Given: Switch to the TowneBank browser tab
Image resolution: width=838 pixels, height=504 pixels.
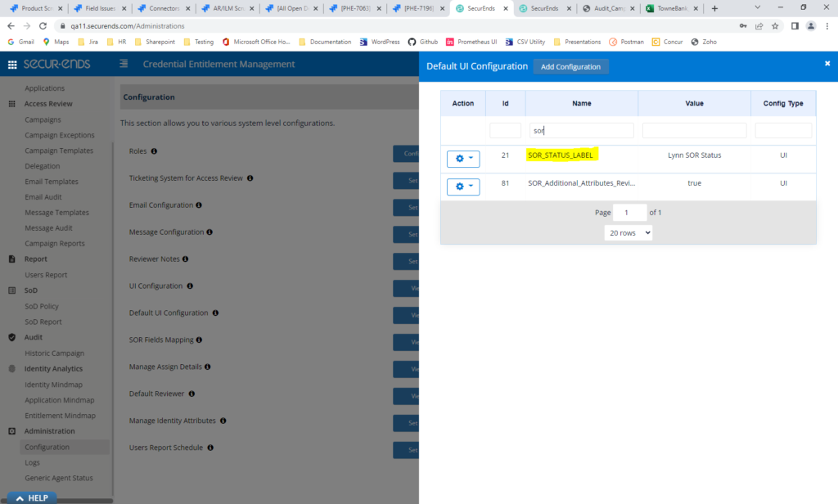Looking at the screenshot, I should [673, 8].
